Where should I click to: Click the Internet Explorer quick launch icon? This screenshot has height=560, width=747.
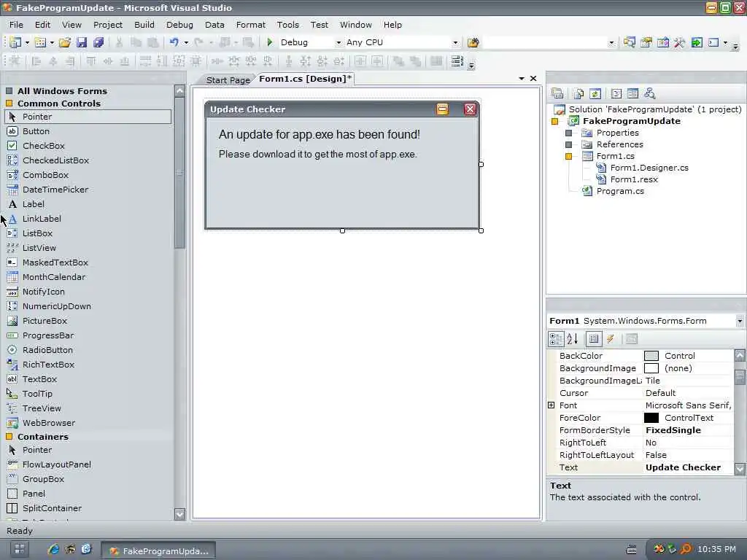pos(53,550)
